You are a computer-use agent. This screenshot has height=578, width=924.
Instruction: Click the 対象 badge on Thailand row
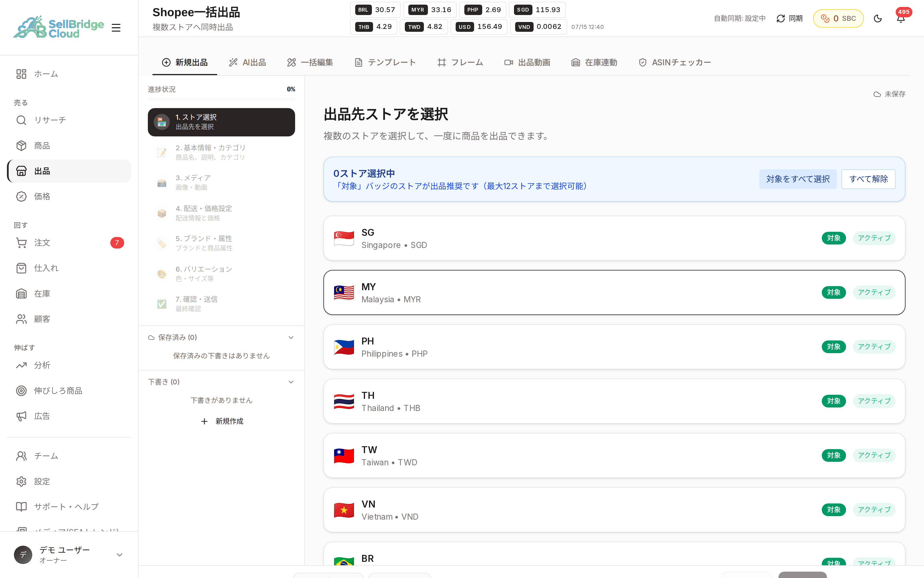click(834, 401)
